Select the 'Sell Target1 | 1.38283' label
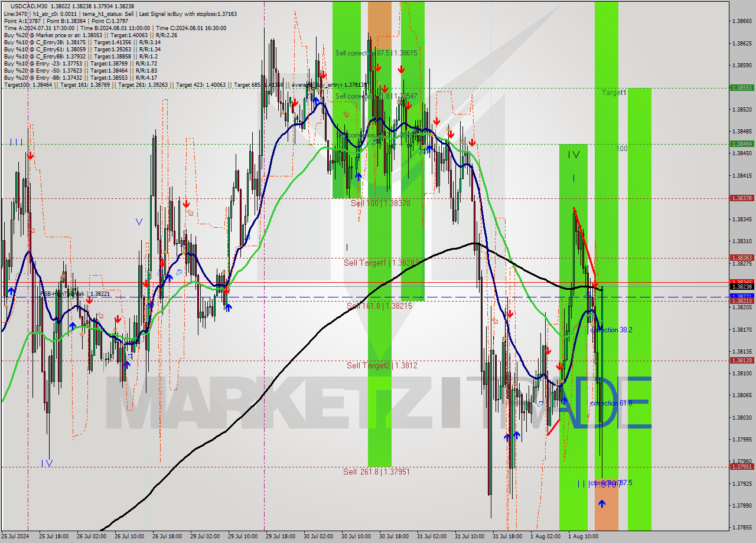The image size is (756, 543). click(382, 263)
